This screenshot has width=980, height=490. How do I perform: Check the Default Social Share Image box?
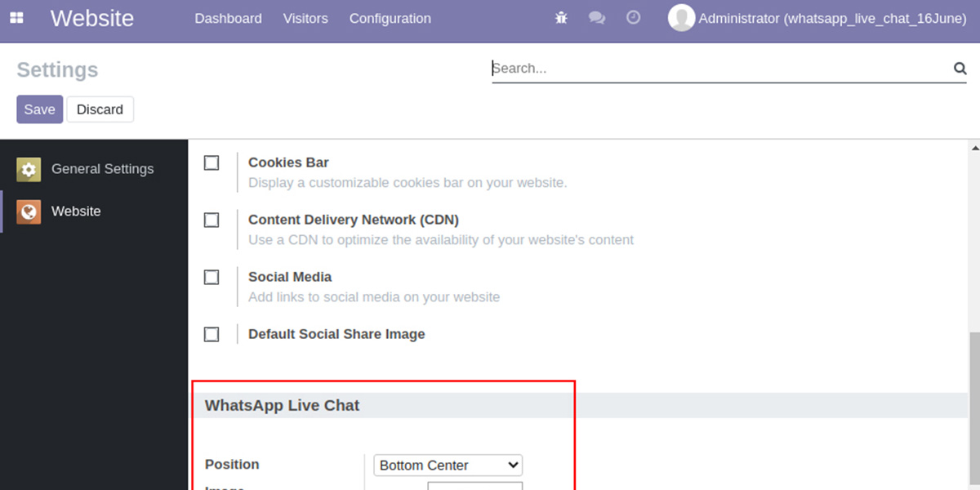pyautogui.click(x=212, y=334)
